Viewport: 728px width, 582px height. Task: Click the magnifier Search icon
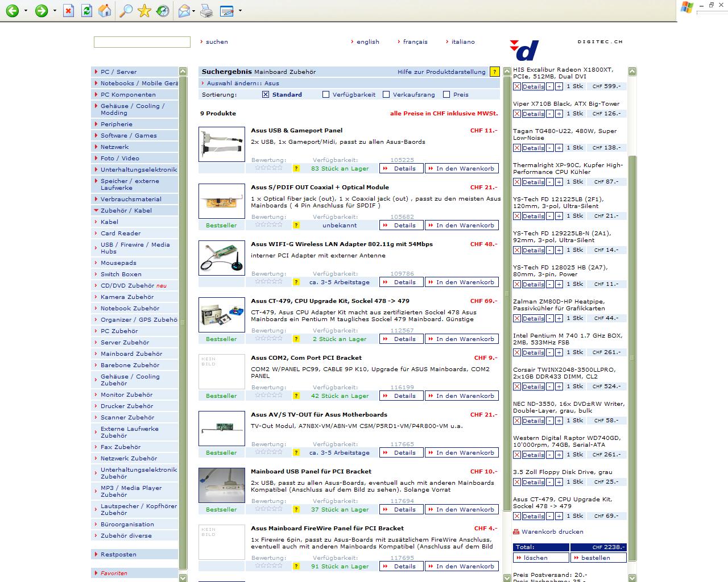tap(125, 11)
